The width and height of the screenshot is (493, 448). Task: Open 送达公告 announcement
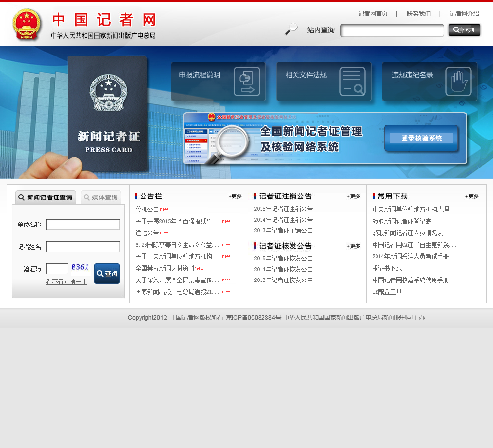coord(147,233)
